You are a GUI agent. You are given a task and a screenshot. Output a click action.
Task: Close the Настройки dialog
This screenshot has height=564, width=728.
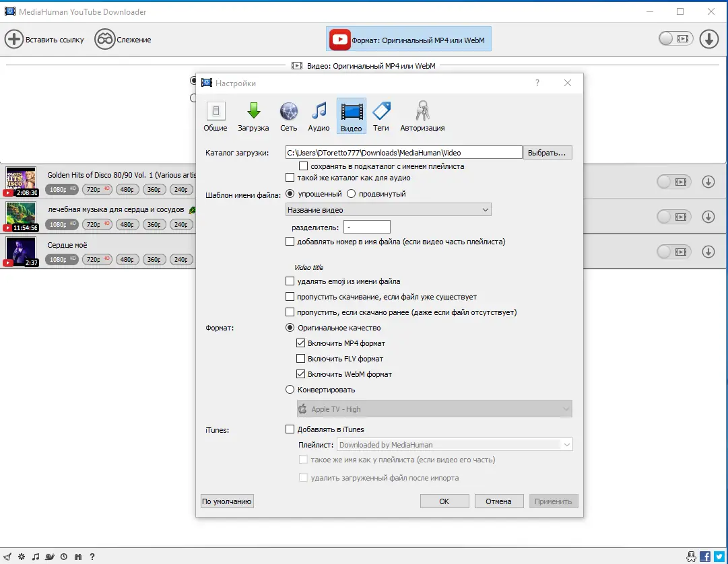[567, 83]
